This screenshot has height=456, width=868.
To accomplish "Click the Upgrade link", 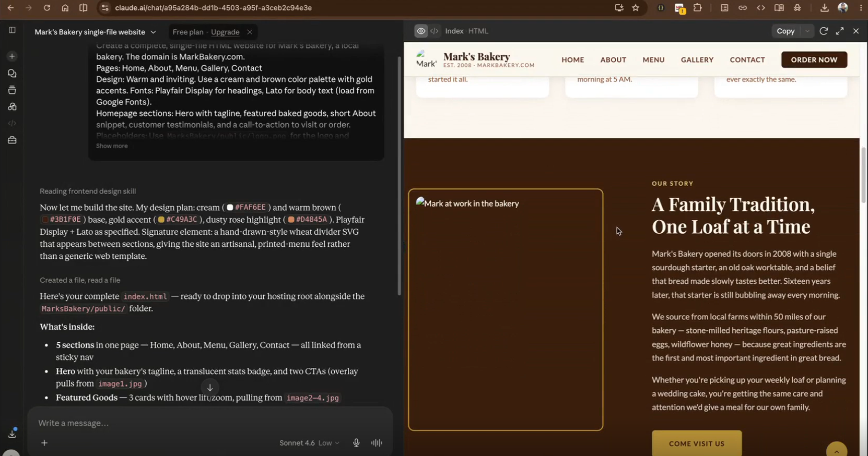I will pos(225,32).
